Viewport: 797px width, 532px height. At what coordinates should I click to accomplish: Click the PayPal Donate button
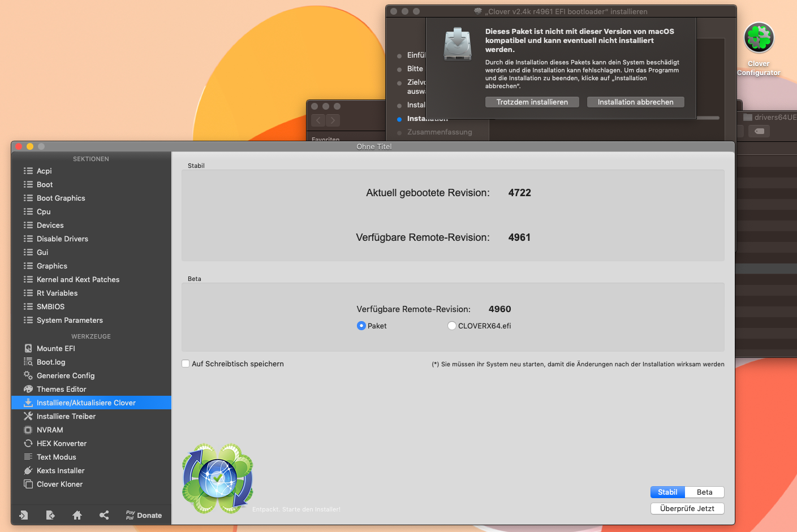tap(144, 515)
